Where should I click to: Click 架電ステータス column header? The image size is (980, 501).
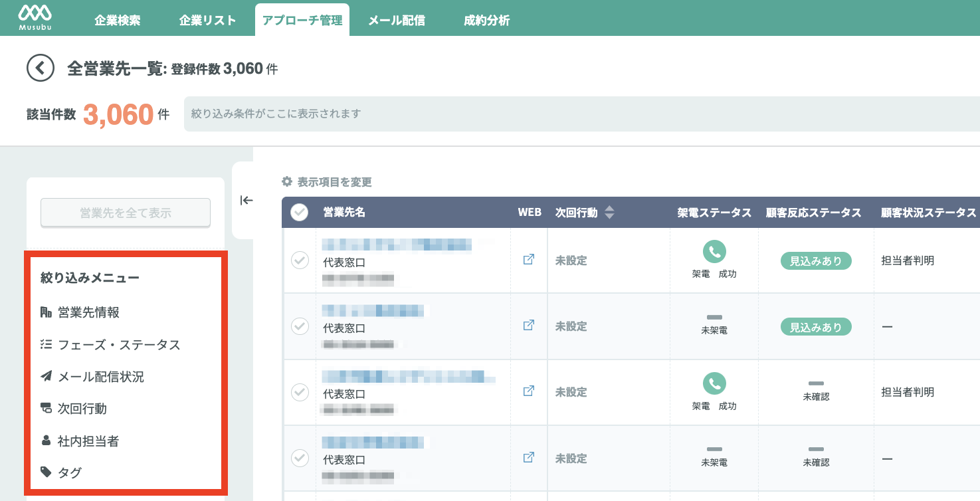tap(714, 213)
